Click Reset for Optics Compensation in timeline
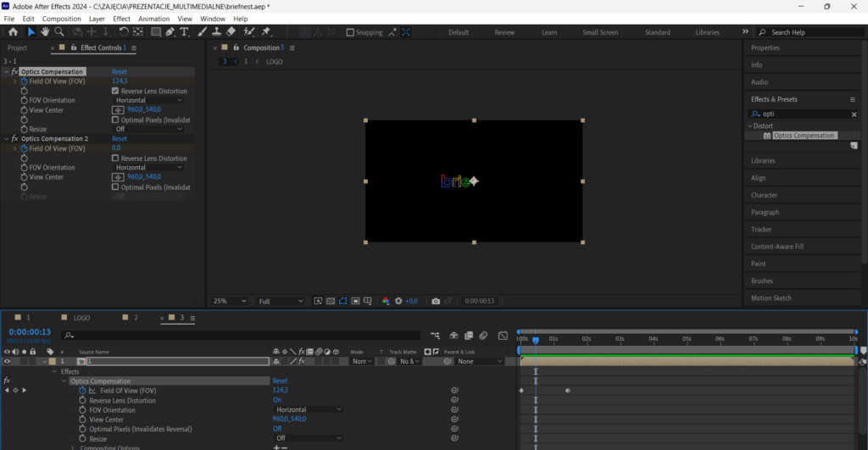868x450 pixels. point(280,381)
